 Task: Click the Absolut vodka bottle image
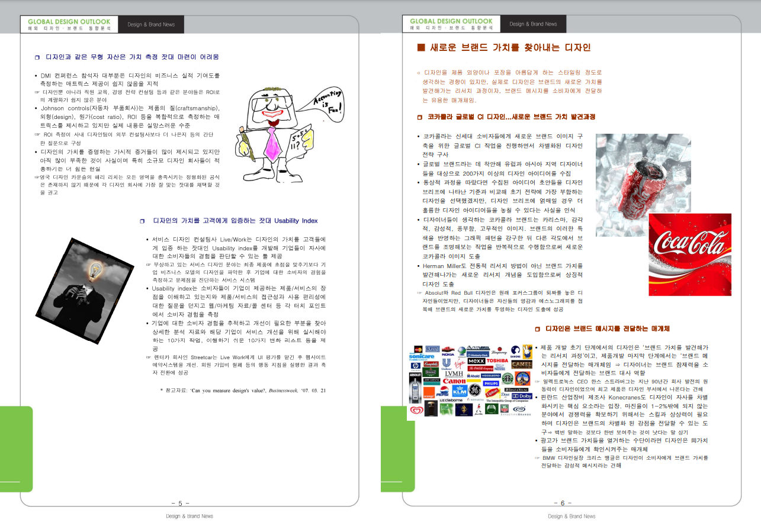pos(416,388)
